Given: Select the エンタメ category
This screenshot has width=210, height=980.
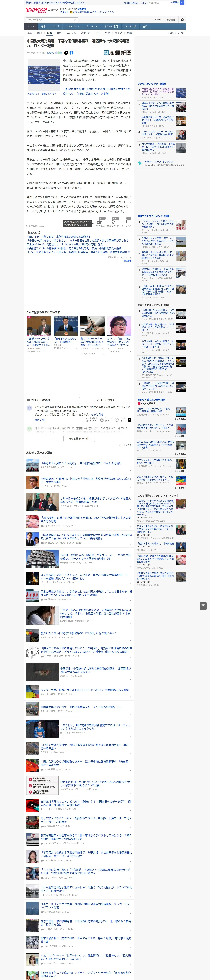Looking at the screenshot, I should pyautogui.click(x=71, y=33).
